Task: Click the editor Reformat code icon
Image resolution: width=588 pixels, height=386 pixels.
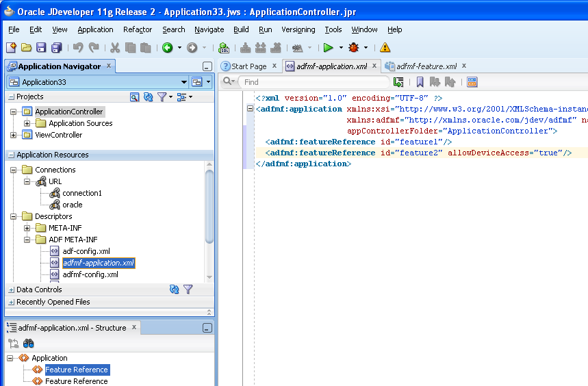Action: pyautogui.click(x=398, y=81)
